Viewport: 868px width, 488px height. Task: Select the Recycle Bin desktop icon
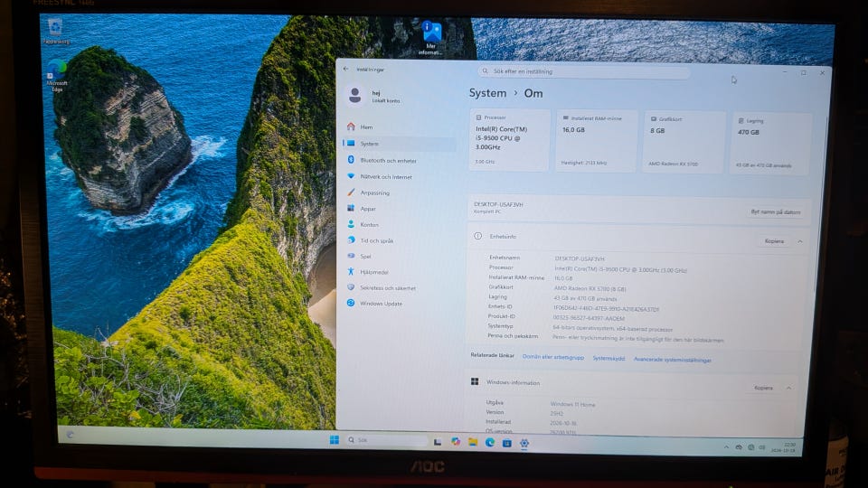tap(56, 32)
